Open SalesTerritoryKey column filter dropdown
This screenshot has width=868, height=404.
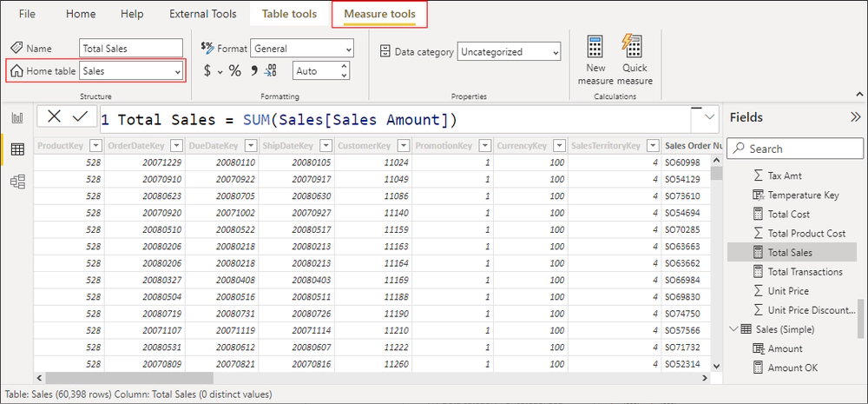(x=654, y=146)
